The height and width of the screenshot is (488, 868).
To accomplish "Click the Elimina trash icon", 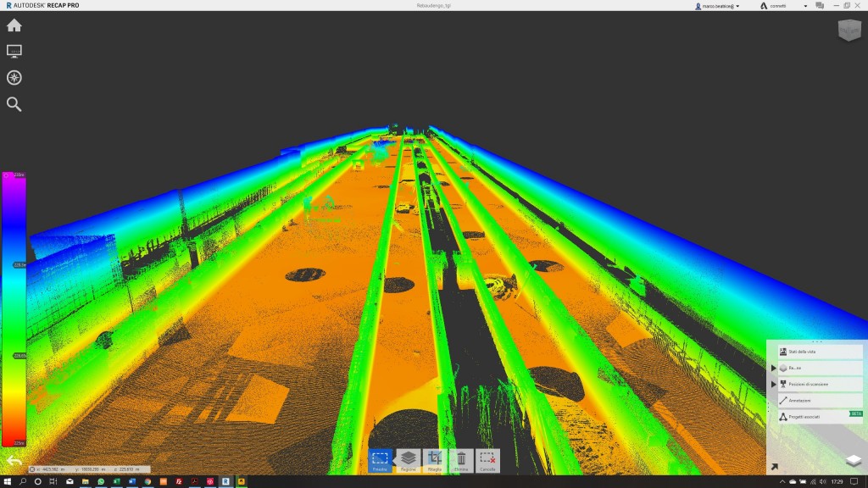I will pos(460,460).
